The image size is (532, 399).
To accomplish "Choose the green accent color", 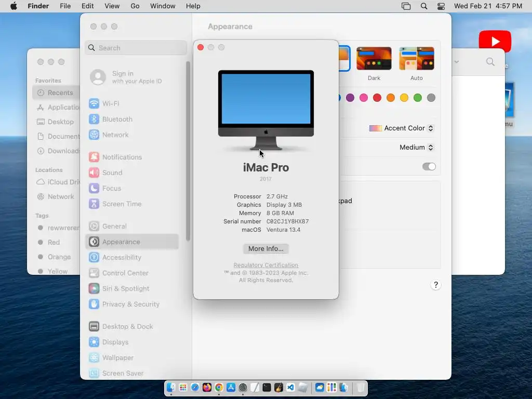I will pyautogui.click(x=418, y=98).
